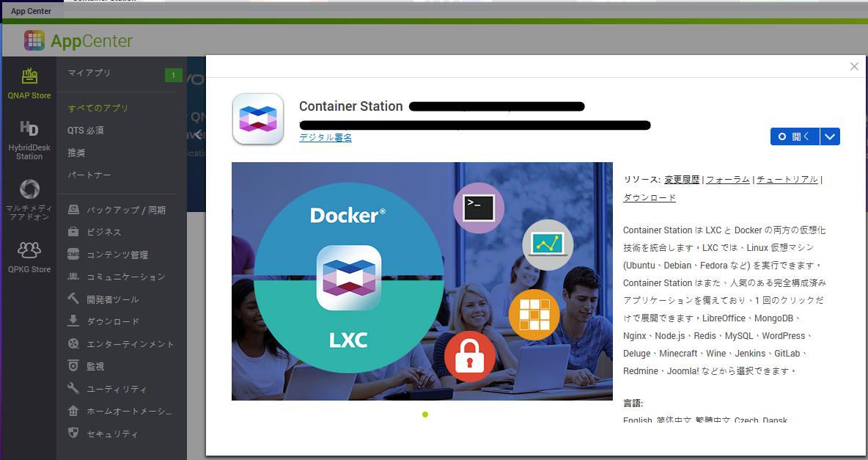Click the Docker LXC promotional screenshot
868x460 pixels.
[422, 281]
